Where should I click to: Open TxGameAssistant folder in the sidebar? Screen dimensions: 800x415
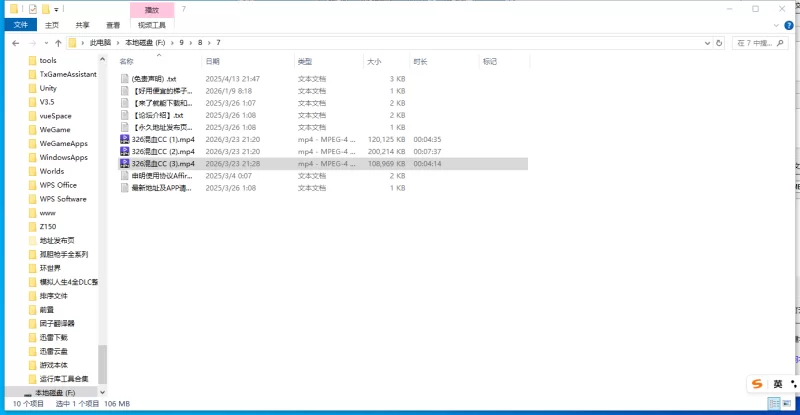[68, 74]
